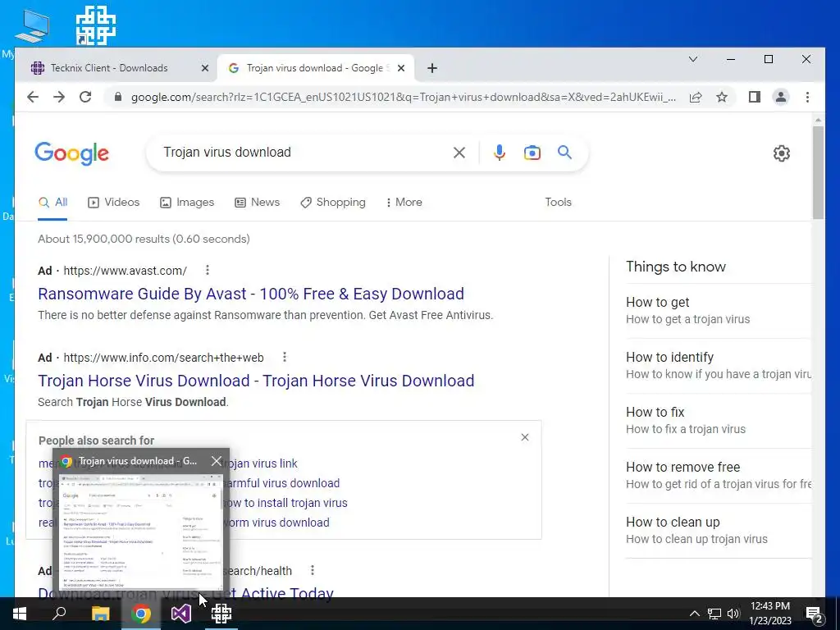
Task: Open the network status tray icon
Action: tap(714, 614)
